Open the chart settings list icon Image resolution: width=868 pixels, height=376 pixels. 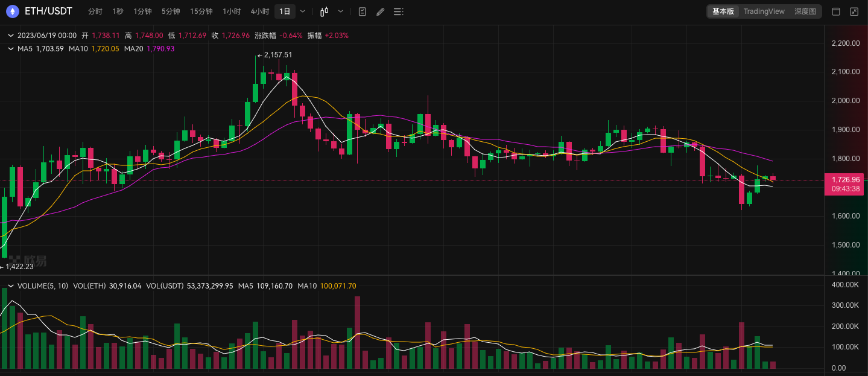point(398,11)
